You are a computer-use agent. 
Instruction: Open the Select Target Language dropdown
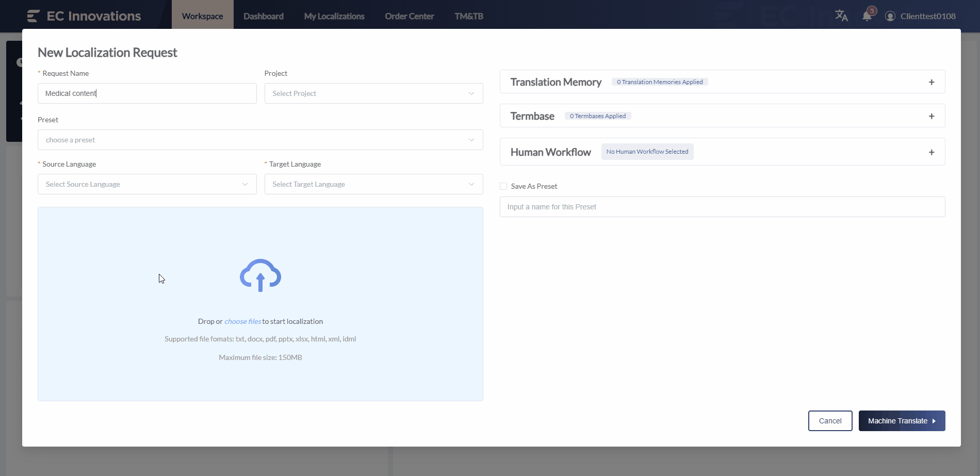tap(373, 184)
